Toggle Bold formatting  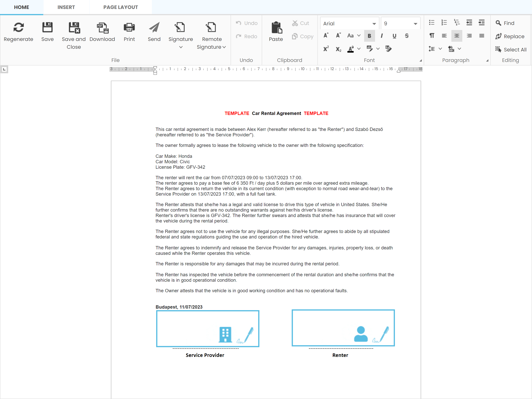click(369, 36)
